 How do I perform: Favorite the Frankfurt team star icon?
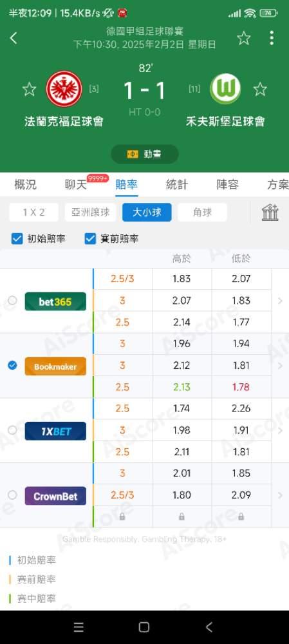point(29,89)
